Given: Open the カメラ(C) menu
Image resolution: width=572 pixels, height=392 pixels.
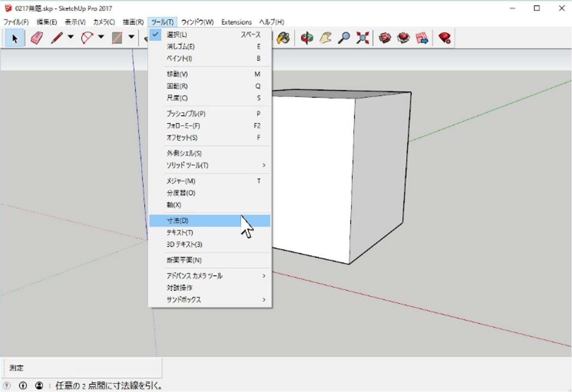Looking at the screenshot, I should click(104, 22).
